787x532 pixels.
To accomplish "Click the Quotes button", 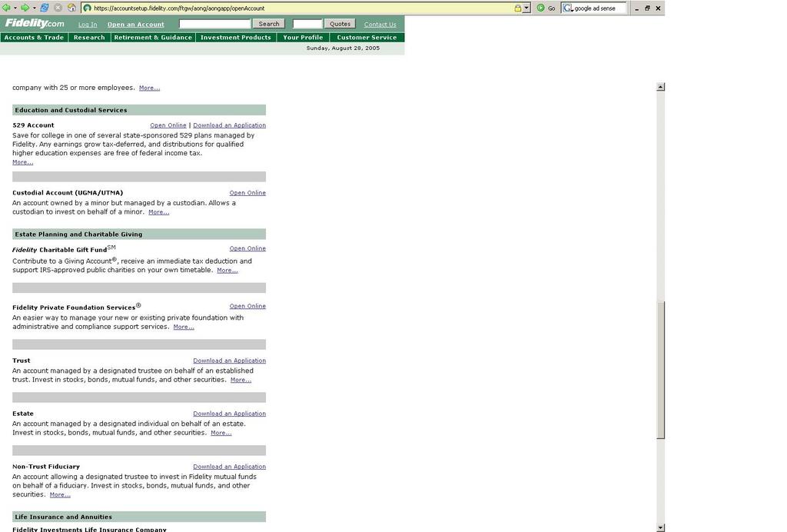I will click(340, 24).
